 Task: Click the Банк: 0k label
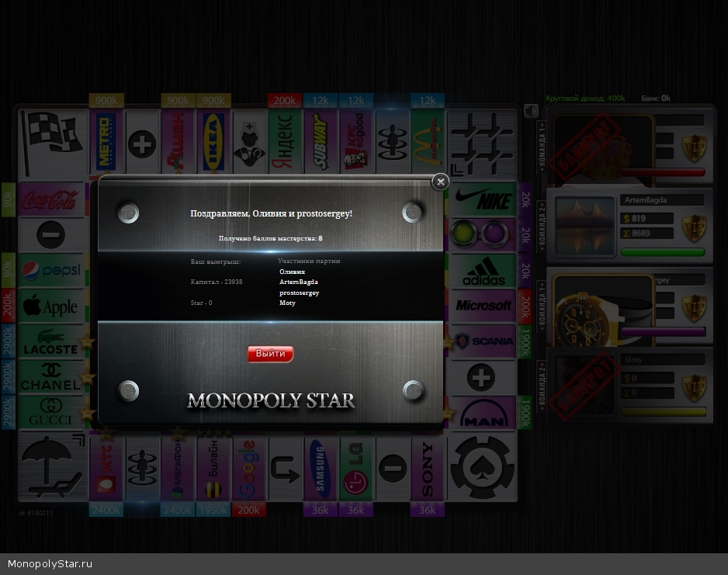point(656,99)
